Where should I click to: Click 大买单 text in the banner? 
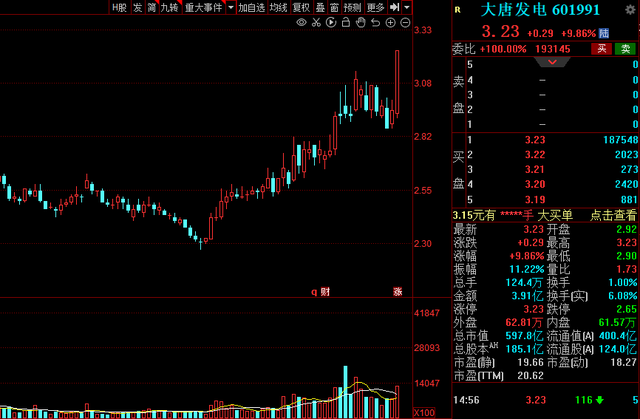pyautogui.click(x=555, y=215)
